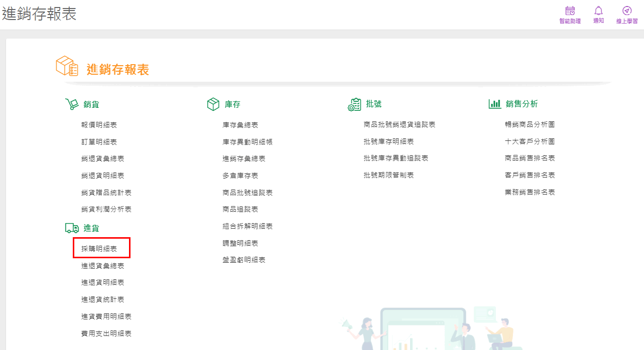Open 調整明細表 report
This screenshot has width=644, height=350.
point(240,243)
